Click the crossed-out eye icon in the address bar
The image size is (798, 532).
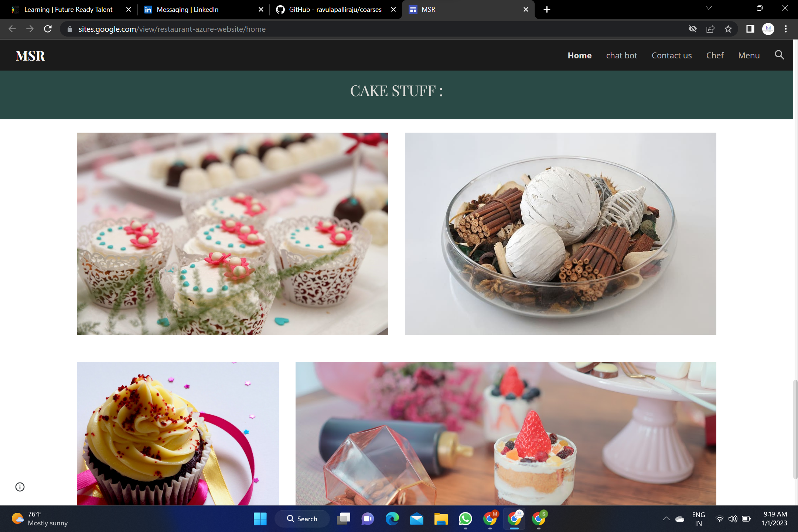click(692, 29)
